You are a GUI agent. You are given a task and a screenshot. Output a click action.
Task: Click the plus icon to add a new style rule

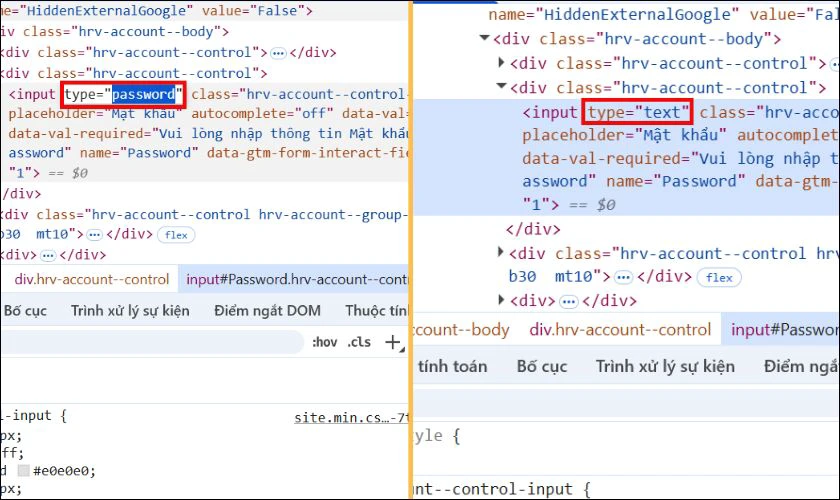tap(393, 342)
